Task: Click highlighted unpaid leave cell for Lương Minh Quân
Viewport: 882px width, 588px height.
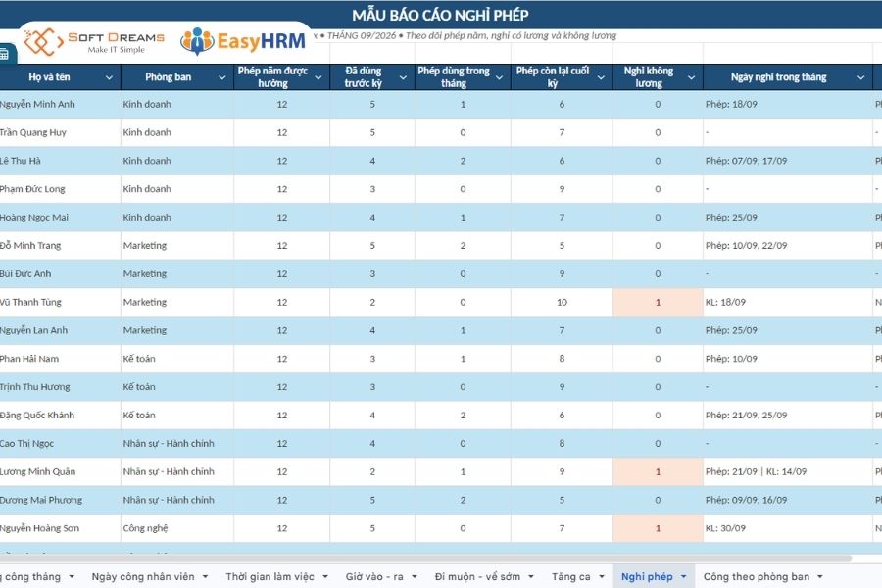Action: tap(658, 471)
